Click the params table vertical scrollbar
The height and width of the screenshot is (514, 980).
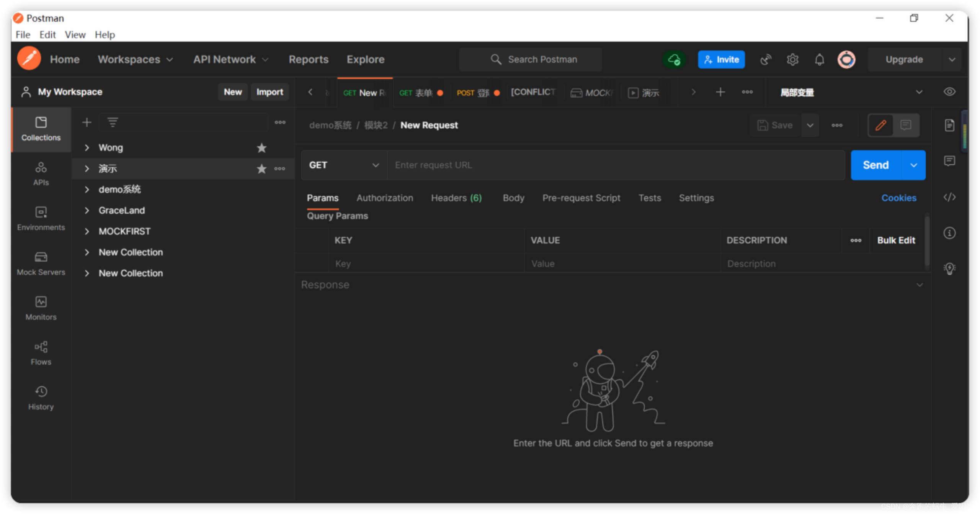[927, 241]
